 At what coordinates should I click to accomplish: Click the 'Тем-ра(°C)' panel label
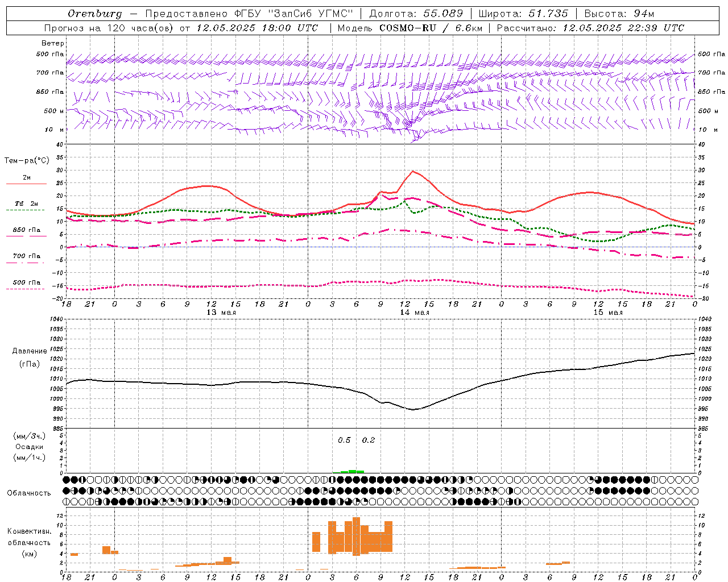pyautogui.click(x=27, y=161)
